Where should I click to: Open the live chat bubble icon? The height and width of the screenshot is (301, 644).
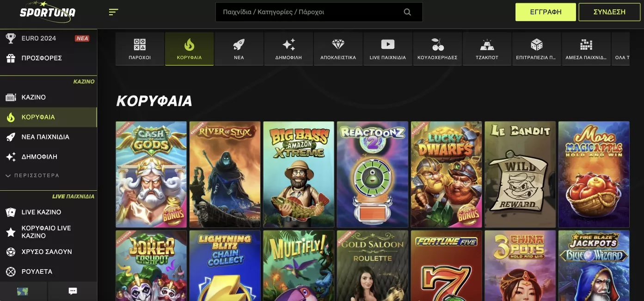73,291
